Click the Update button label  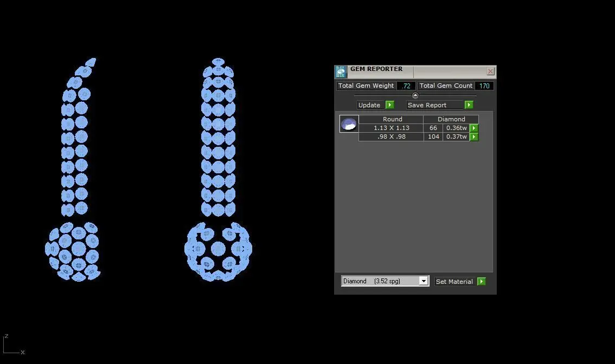click(x=369, y=105)
